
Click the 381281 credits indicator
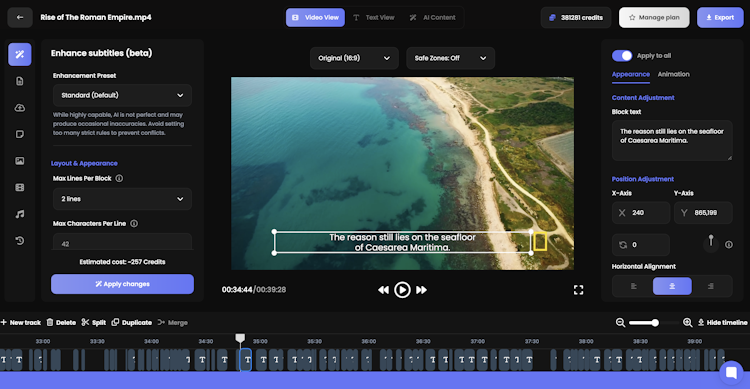click(x=576, y=18)
